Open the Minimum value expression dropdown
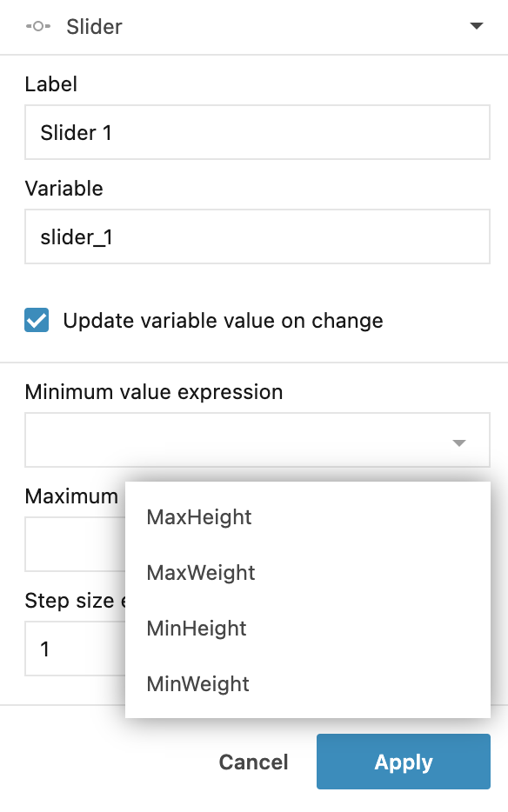The width and height of the screenshot is (508, 812). pyautogui.click(x=257, y=440)
